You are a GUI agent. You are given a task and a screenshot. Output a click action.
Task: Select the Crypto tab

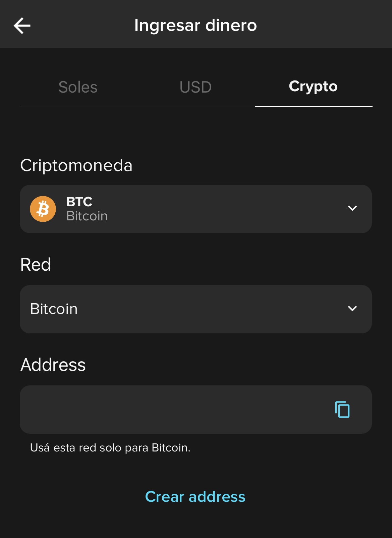click(313, 87)
